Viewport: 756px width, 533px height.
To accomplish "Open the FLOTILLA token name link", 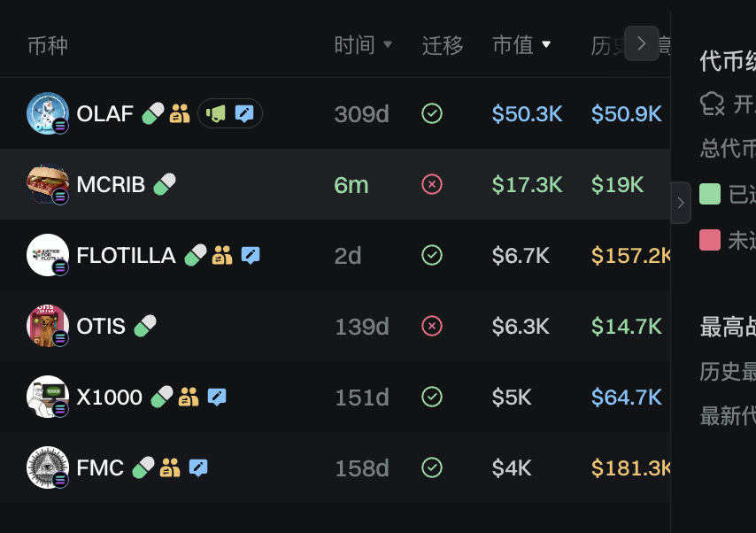I will (x=126, y=255).
